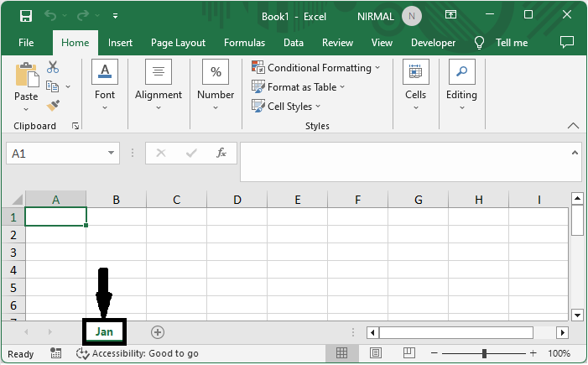This screenshot has height=365, width=588.
Task: Add a new sheet with plus icon
Action: 157,332
